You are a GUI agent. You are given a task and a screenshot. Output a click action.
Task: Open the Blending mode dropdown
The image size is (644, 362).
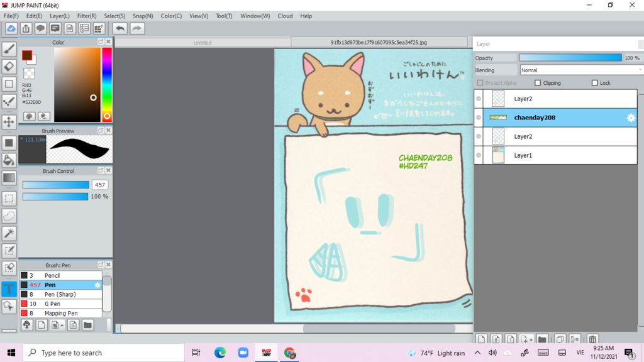[x=582, y=70]
